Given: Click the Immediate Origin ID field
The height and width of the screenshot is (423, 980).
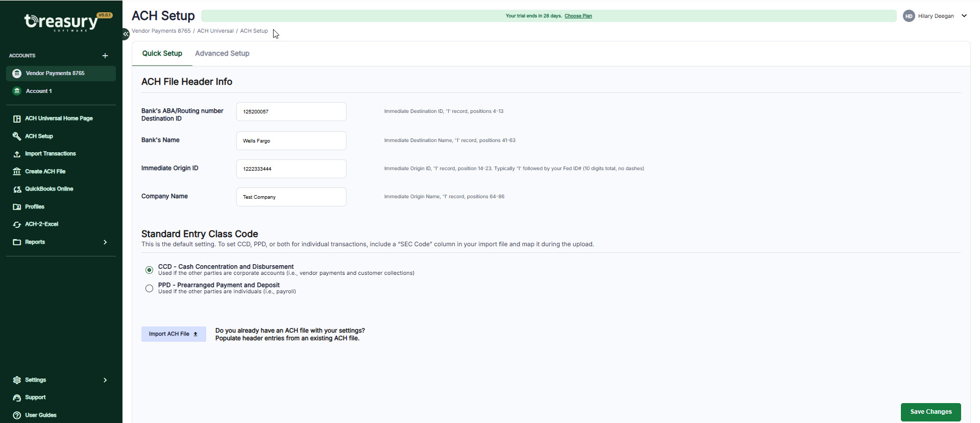Looking at the screenshot, I should [x=291, y=169].
